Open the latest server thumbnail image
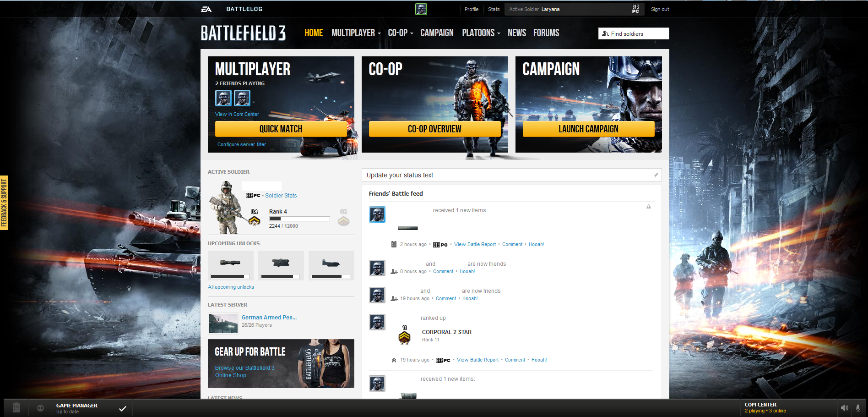868x417 pixels. point(223,323)
